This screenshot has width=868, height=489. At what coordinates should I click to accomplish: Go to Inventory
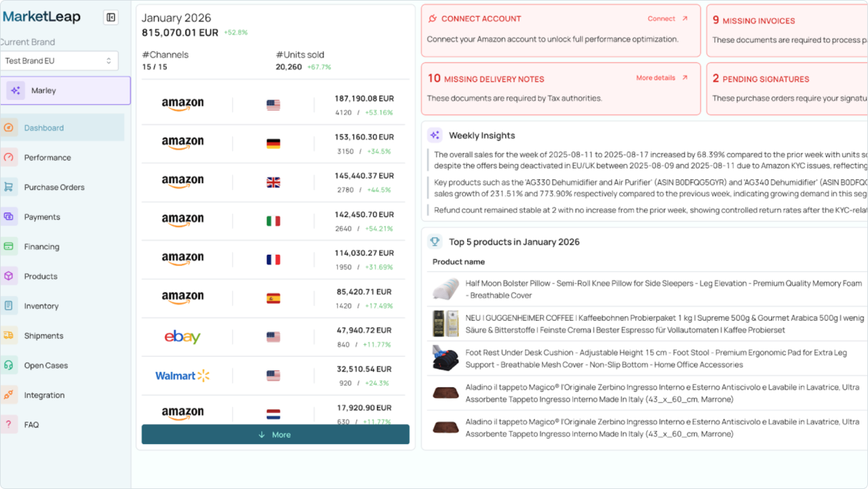[42, 306]
